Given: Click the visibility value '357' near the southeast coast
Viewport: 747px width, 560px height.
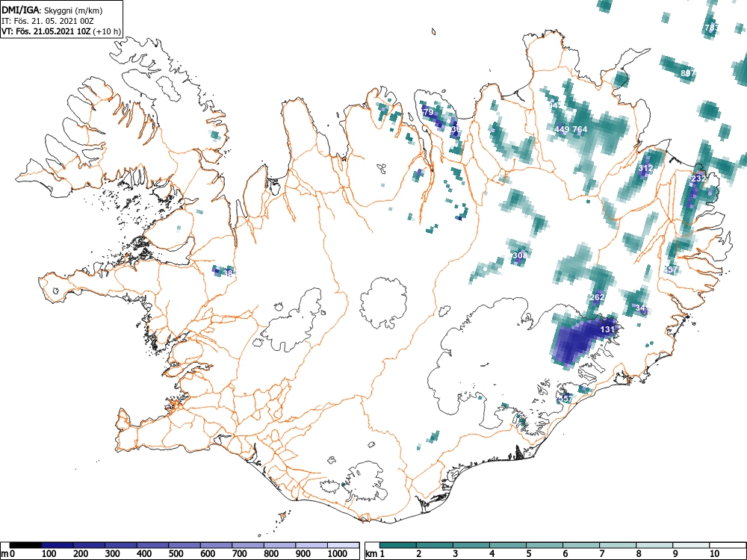Looking at the screenshot, I should tap(566, 399).
